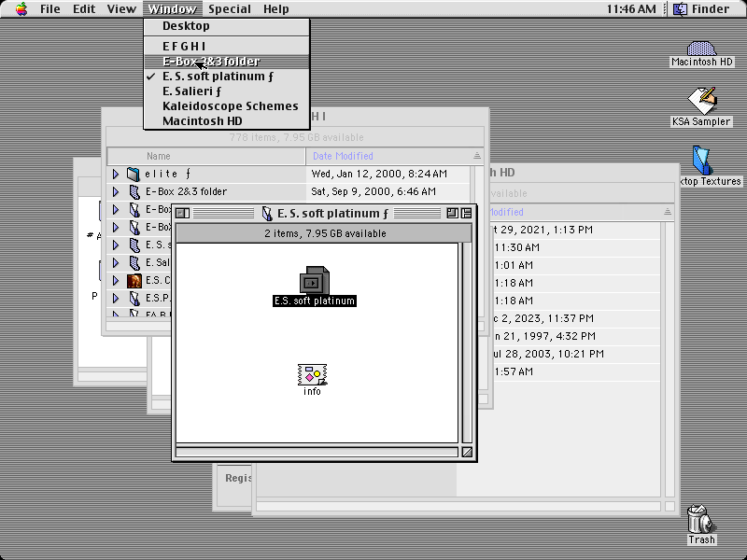
Task: Close the open Window menu
Action: (x=172, y=8)
